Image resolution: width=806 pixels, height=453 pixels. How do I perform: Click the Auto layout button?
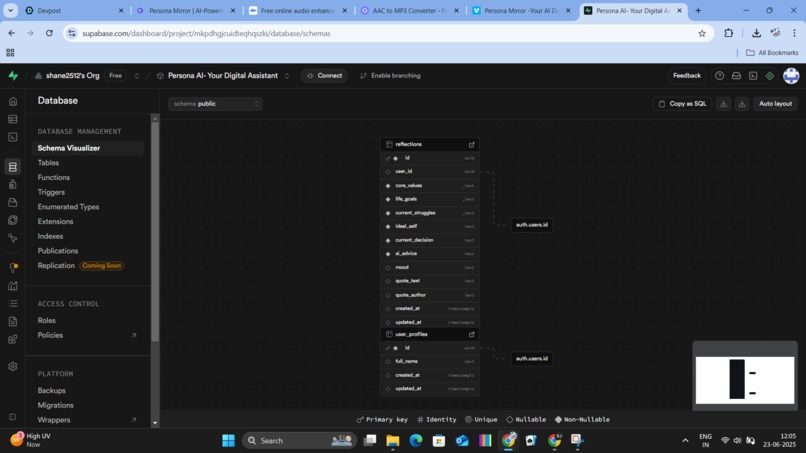pos(775,104)
